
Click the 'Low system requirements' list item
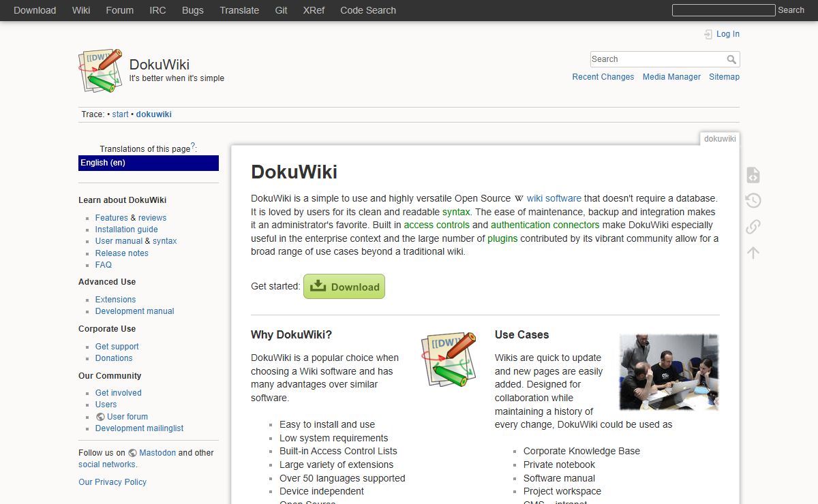pos(333,438)
